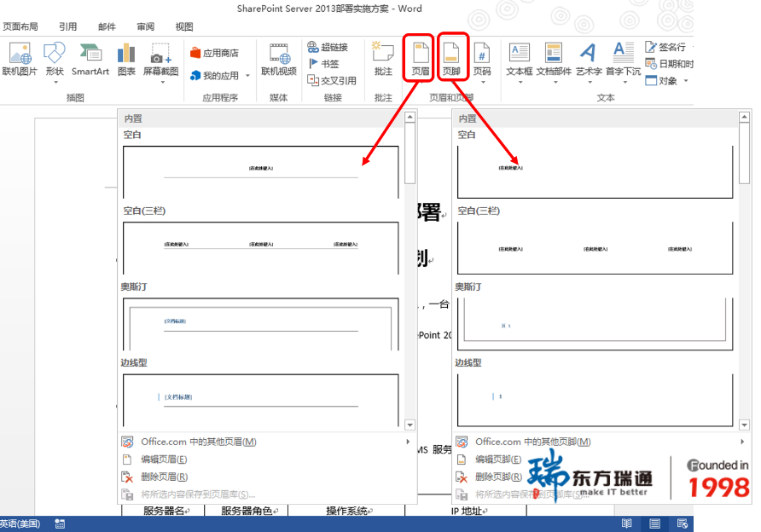Select the Austin (奥斯汀) footer style
The image size is (761, 532).
point(595,324)
